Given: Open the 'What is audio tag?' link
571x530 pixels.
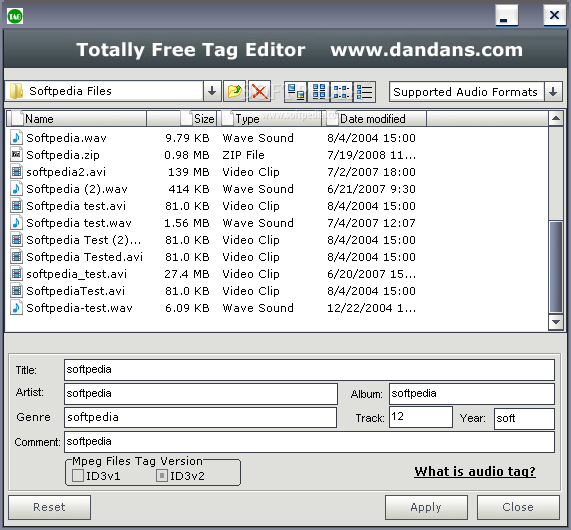Looking at the screenshot, I should [475, 471].
